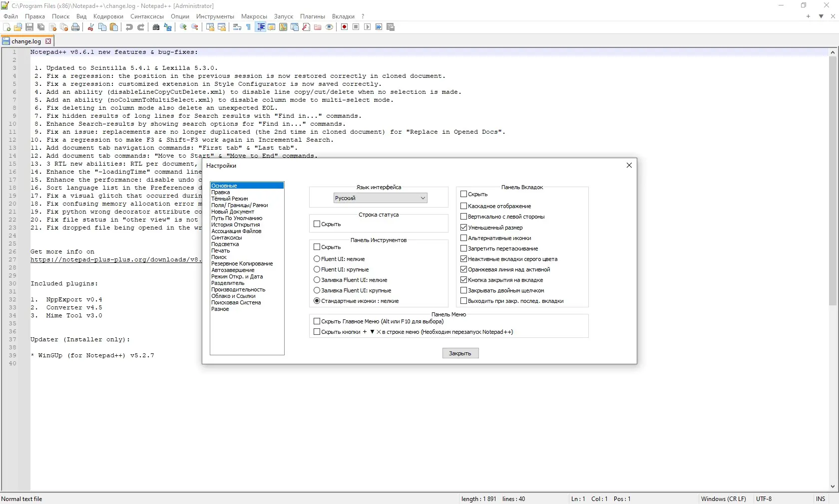Image resolution: width=839 pixels, height=504 pixels.
Task: Click the Закрыть button in settings
Action: tap(460, 353)
